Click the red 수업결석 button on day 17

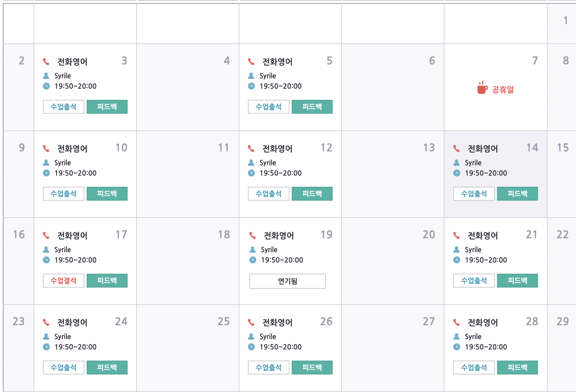63,281
